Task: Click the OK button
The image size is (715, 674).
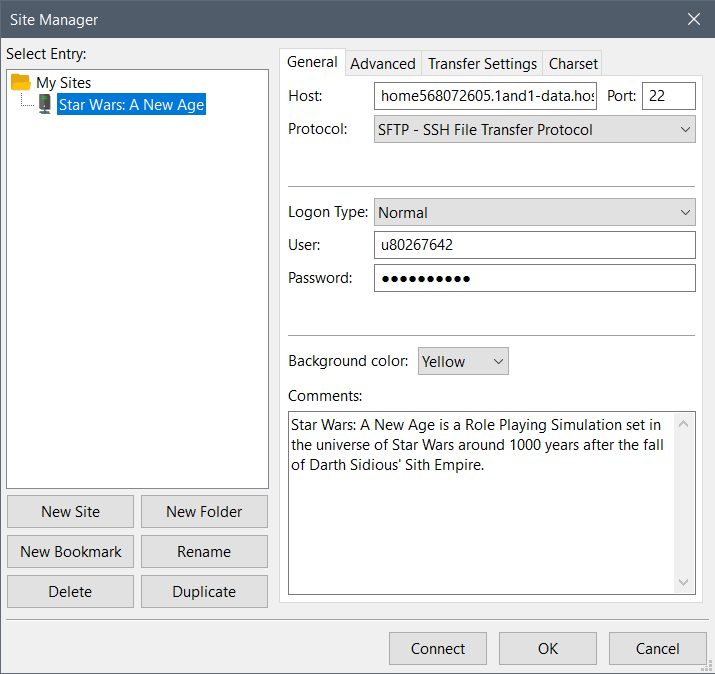Action: coord(548,648)
